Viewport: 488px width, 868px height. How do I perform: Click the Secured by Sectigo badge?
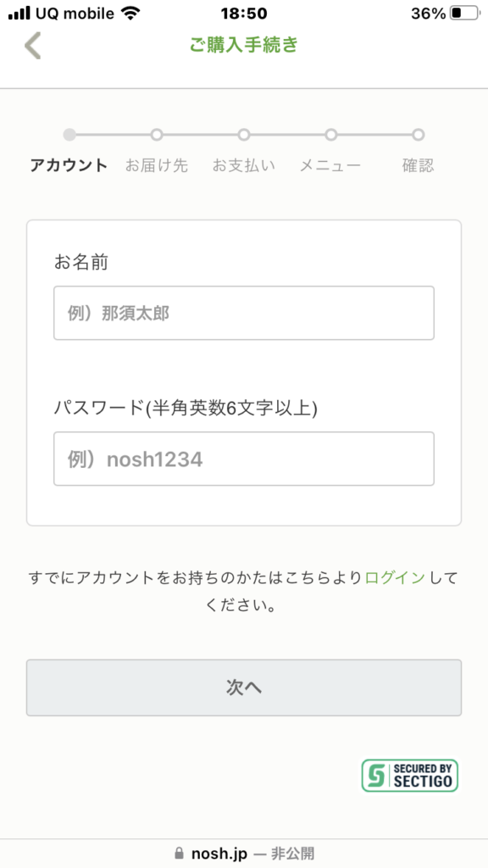(x=410, y=775)
